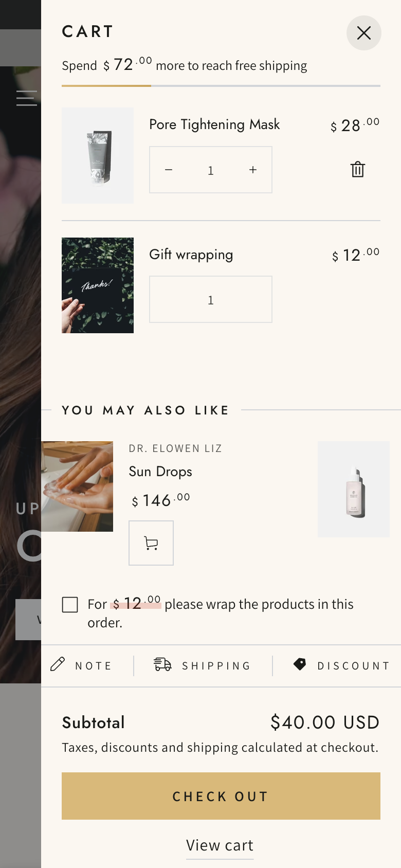Add Sun Drops to cart icon
Screen dimensions: 401x868
point(151,543)
